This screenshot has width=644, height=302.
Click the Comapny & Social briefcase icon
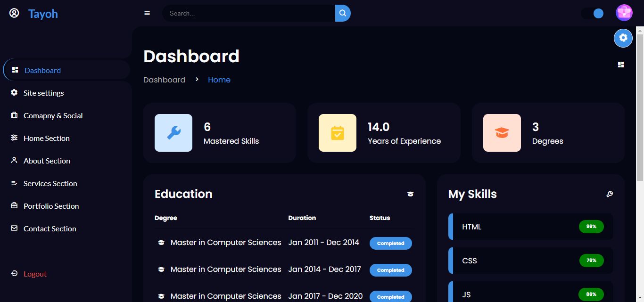pos(14,115)
